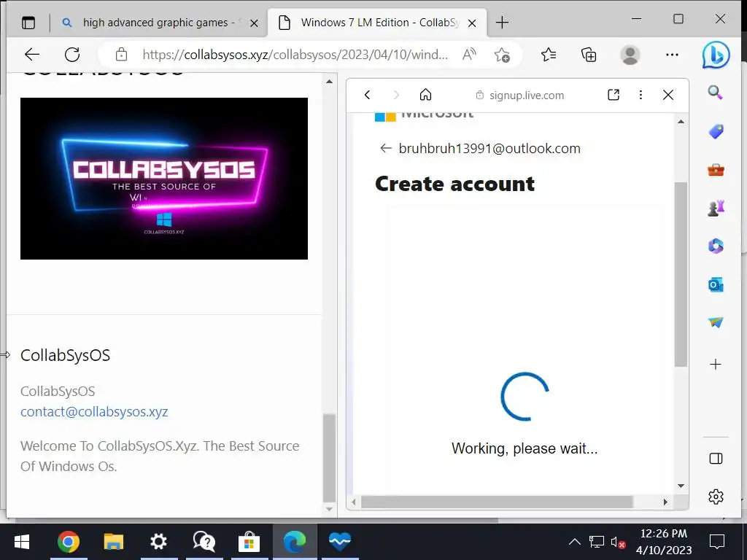
Task: Open Settings gear in taskbar
Action: [x=158, y=542]
